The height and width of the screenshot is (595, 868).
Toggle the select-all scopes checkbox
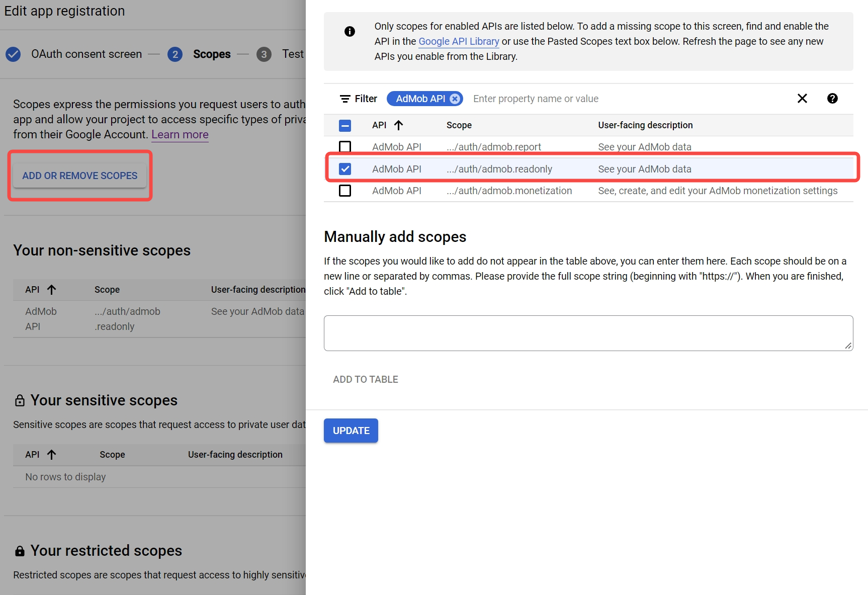(345, 125)
